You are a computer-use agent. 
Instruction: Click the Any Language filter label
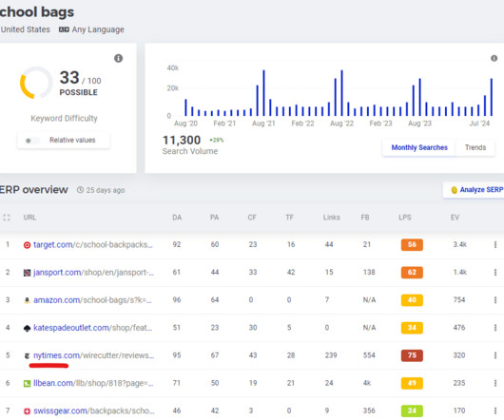(98, 29)
